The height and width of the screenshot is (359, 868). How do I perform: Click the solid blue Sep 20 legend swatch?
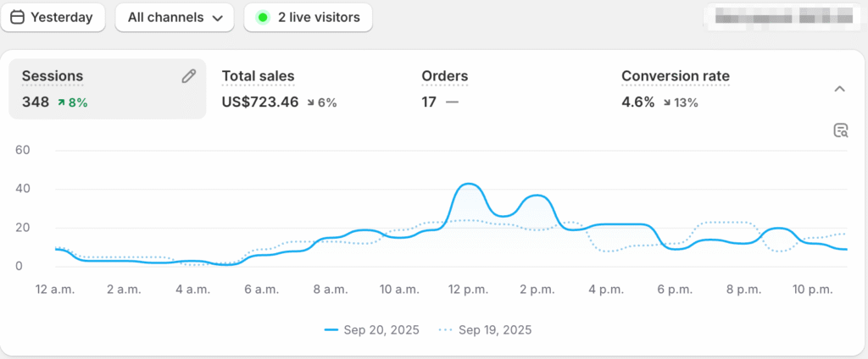(331, 329)
